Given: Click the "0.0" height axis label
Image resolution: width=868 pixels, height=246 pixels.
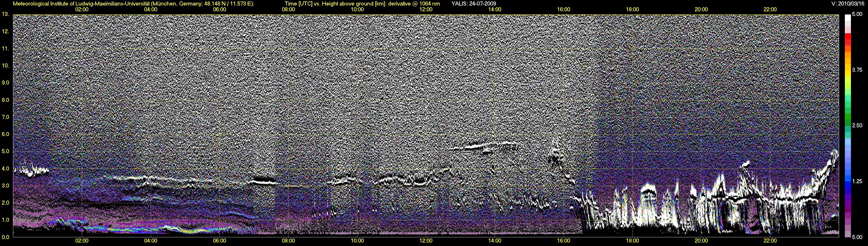Looking at the screenshot, I should click(x=5, y=237).
